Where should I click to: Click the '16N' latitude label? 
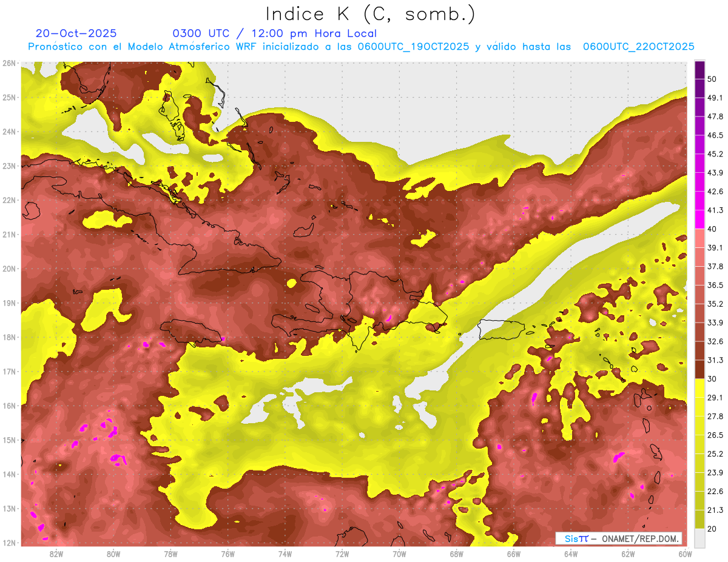coord(9,406)
